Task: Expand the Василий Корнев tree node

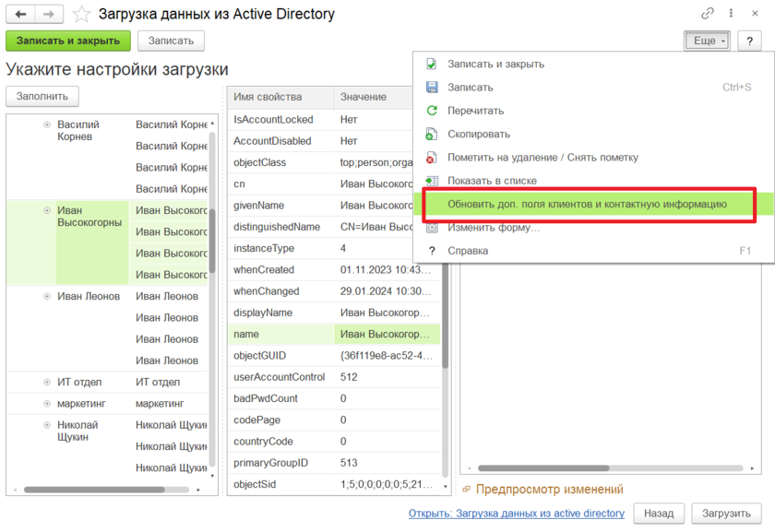Action: [x=47, y=124]
